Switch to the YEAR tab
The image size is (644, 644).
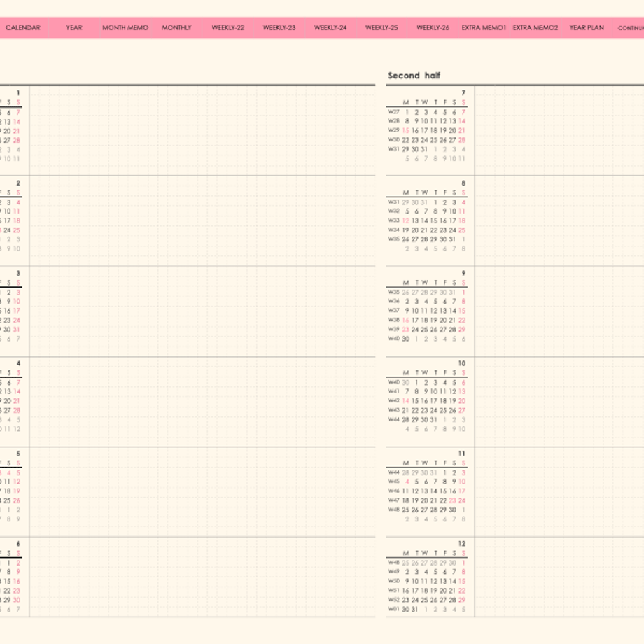pyautogui.click(x=74, y=27)
